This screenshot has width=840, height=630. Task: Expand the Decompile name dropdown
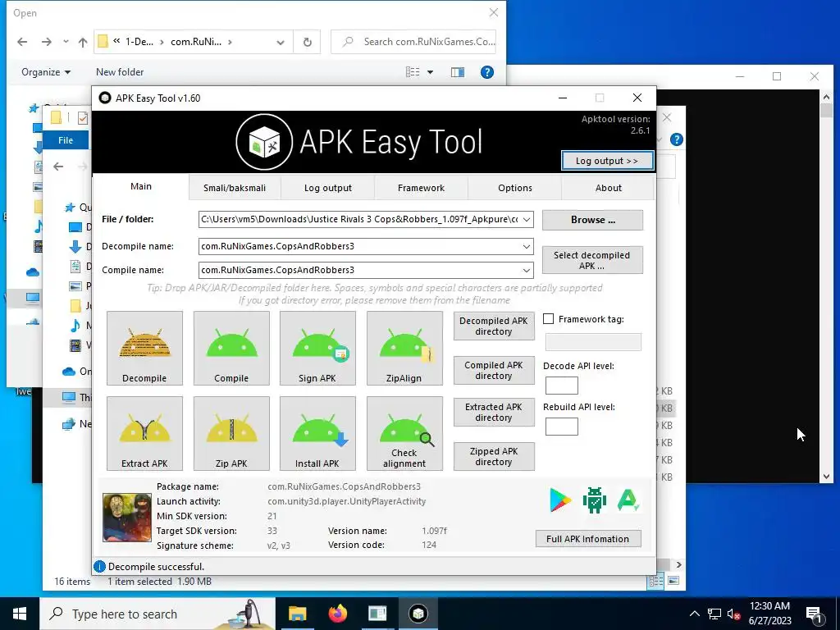tap(527, 246)
